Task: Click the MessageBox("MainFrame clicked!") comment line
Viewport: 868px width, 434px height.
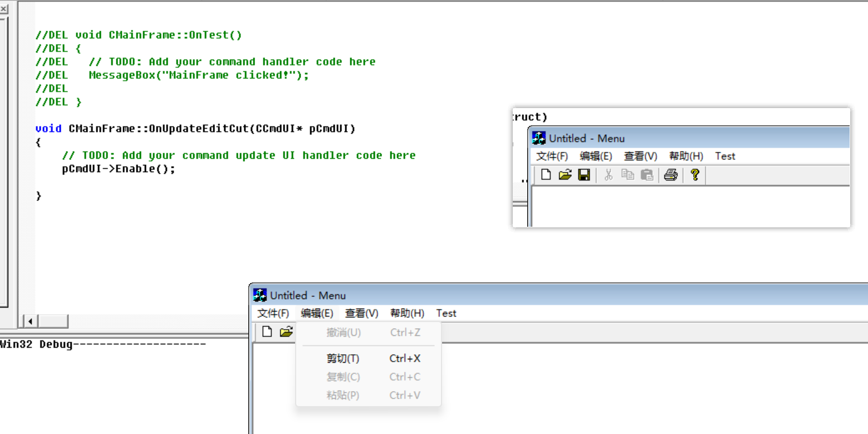Action: tap(172, 75)
